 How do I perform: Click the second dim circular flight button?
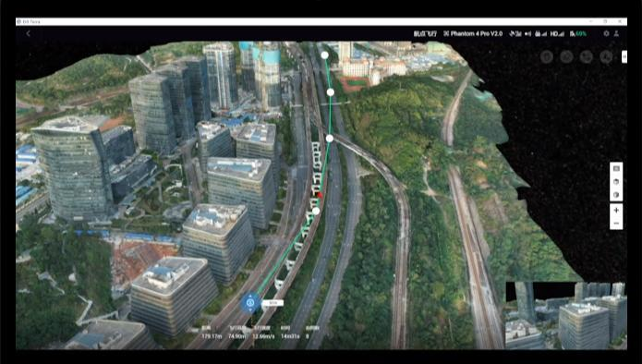click(566, 56)
